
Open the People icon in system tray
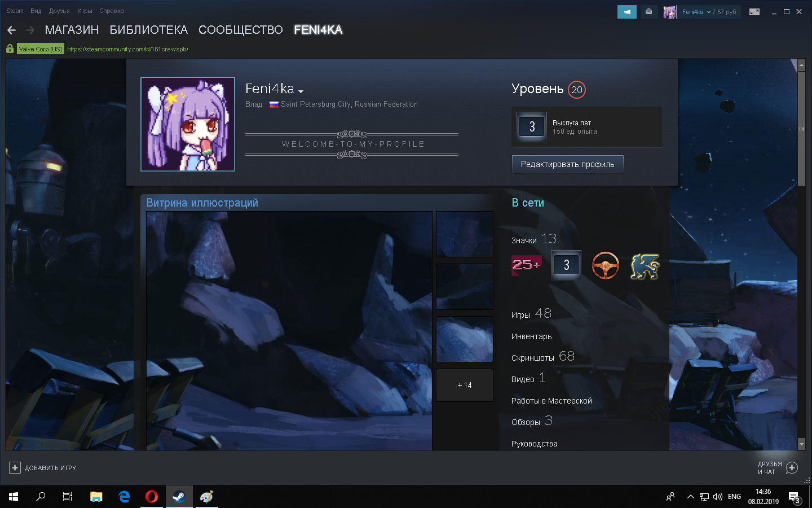click(670, 497)
